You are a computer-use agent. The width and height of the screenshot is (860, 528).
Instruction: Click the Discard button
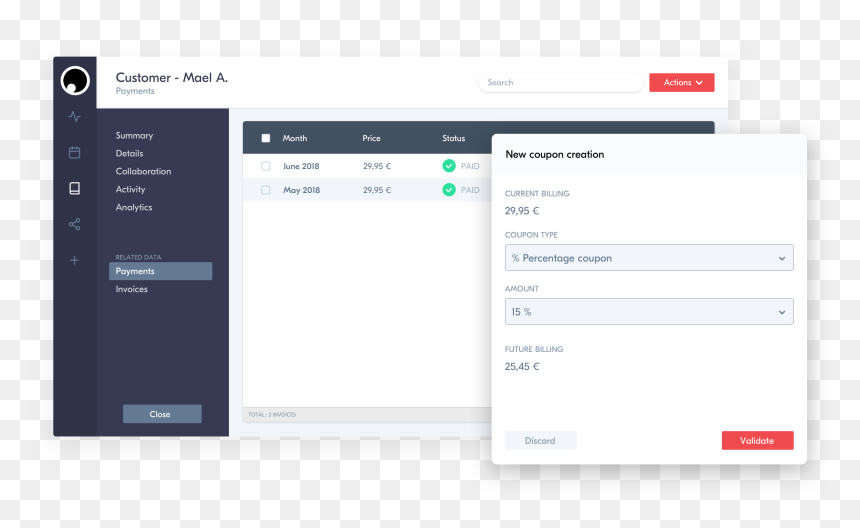tap(540, 440)
